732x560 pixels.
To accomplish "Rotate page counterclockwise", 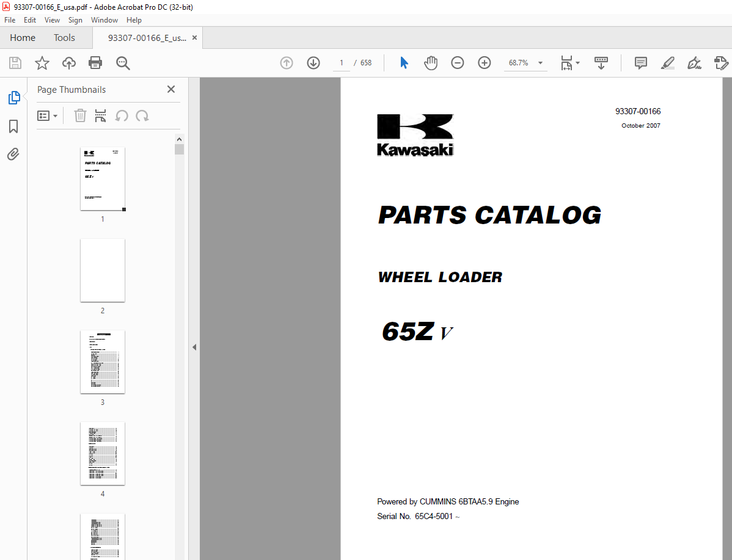I will pyautogui.click(x=122, y=115).
